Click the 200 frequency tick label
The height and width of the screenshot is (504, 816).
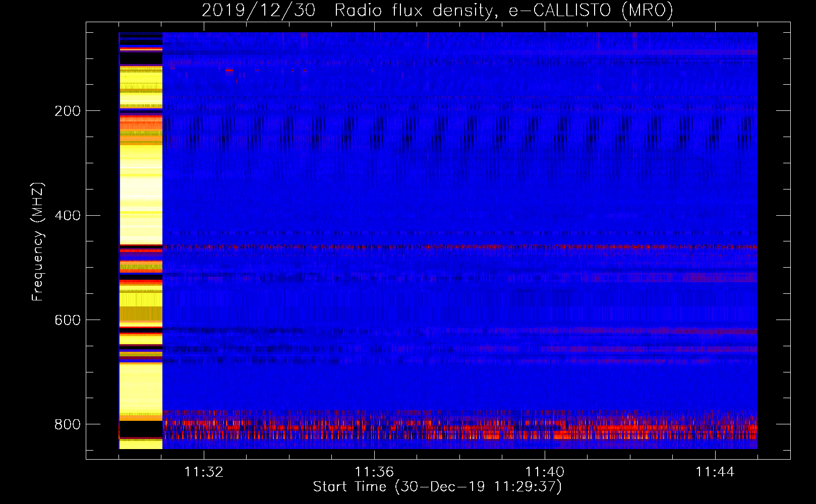click(68, 111)
